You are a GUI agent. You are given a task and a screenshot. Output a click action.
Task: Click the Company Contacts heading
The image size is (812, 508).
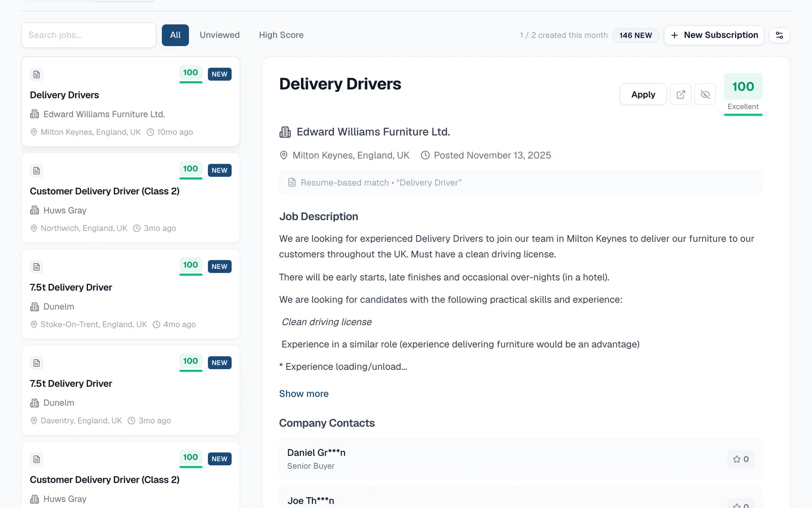(x=327, y=423)
